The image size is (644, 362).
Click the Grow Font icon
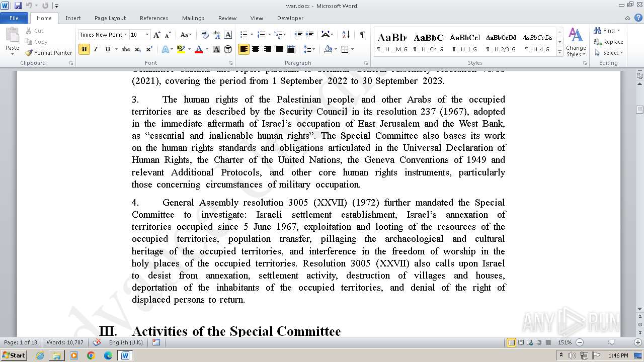(x=156, y=35)
